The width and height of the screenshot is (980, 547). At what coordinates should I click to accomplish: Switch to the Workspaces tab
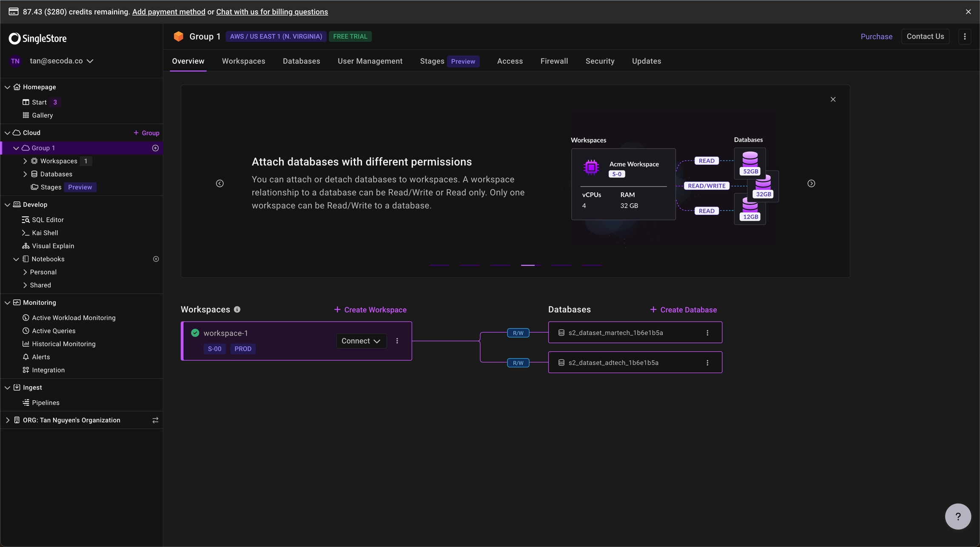(x=243, y=61)
